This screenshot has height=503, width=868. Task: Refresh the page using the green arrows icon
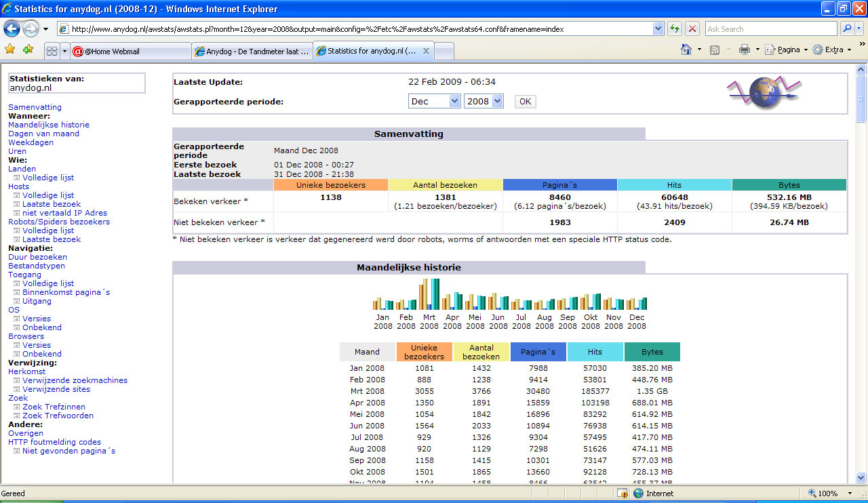674,28
